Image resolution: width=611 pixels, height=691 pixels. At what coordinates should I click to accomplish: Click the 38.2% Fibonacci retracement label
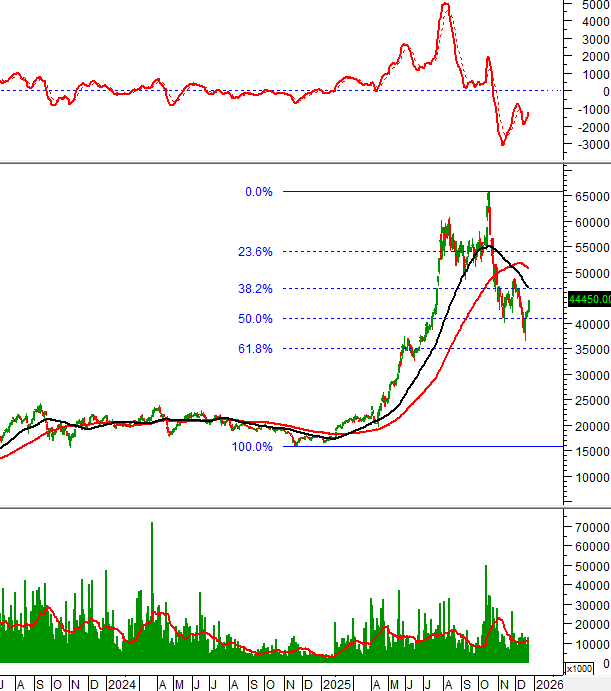(x=255, y=288)
